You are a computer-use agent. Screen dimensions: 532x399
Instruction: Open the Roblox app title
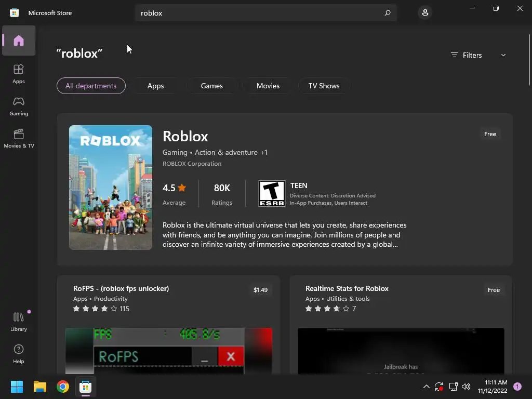(185, 137)
